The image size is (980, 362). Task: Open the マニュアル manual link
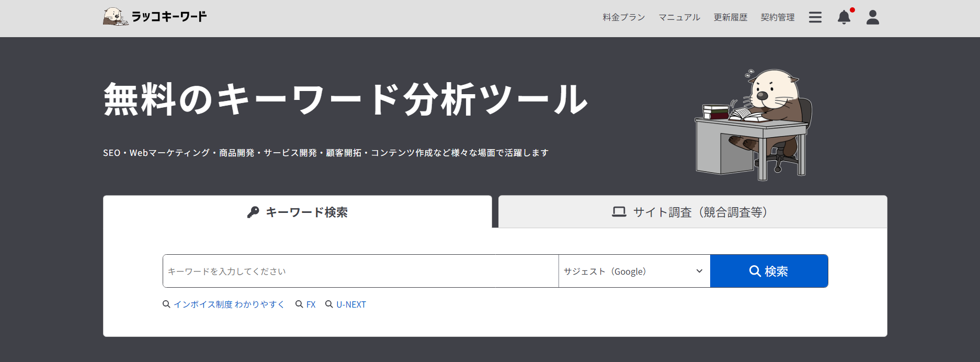679,17
